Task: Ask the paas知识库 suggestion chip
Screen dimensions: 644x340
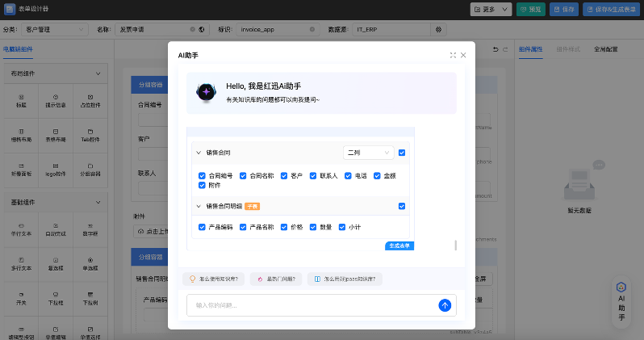Action: click(x=345, y=279)
